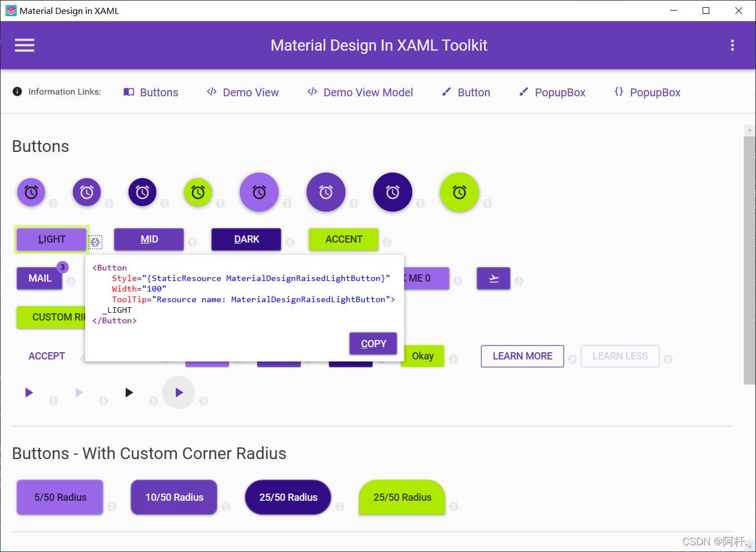Copy the XAML code with COPY button
756x552 pixels.
tap(373, 343)
